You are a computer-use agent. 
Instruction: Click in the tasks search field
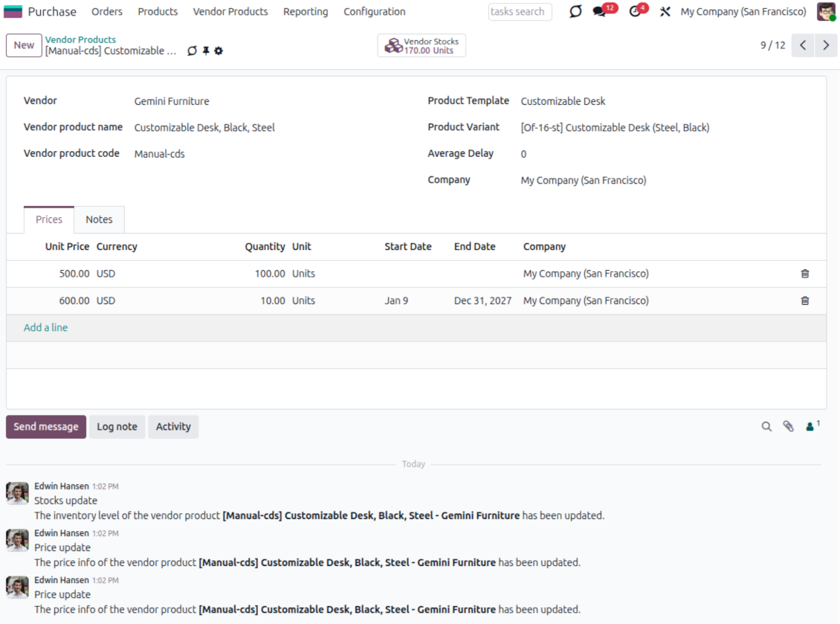point(520,12)
